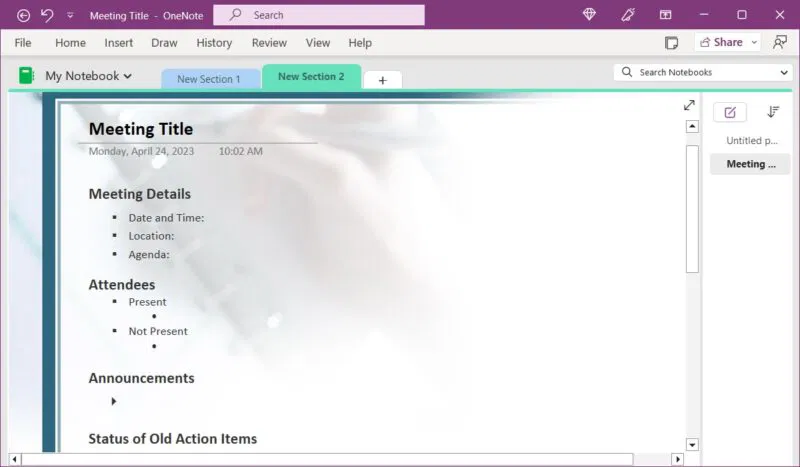800x467 pixels.
Task: Switch to the Insert ribbon tab
Action: [x=119, y=43]
